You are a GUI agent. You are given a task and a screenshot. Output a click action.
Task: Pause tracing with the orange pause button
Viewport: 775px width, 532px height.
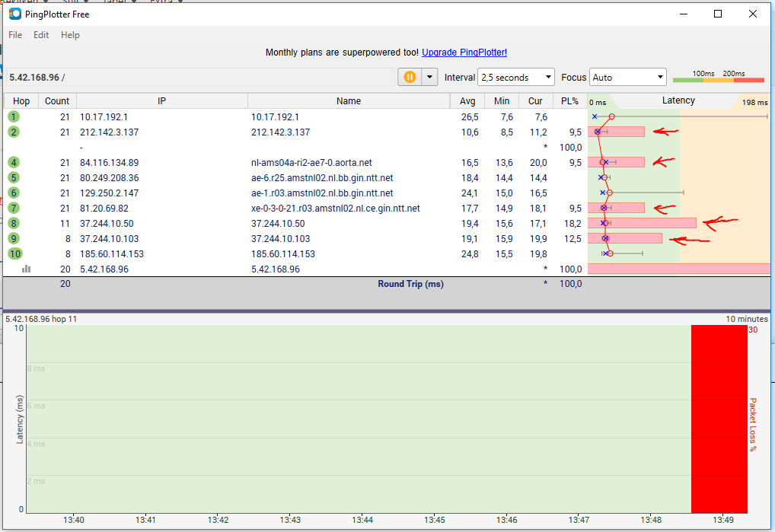(410, 77)
